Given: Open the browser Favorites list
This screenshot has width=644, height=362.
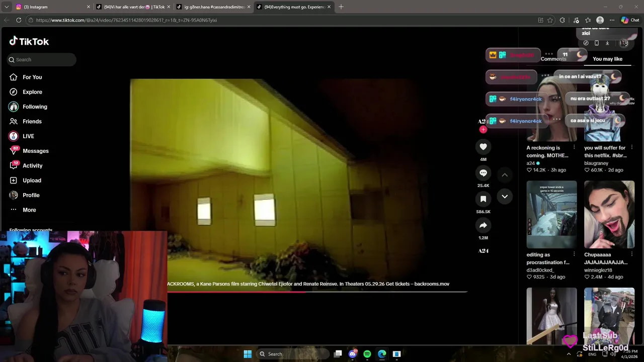Looking at the screenshot, I should [x=588, y=20].
